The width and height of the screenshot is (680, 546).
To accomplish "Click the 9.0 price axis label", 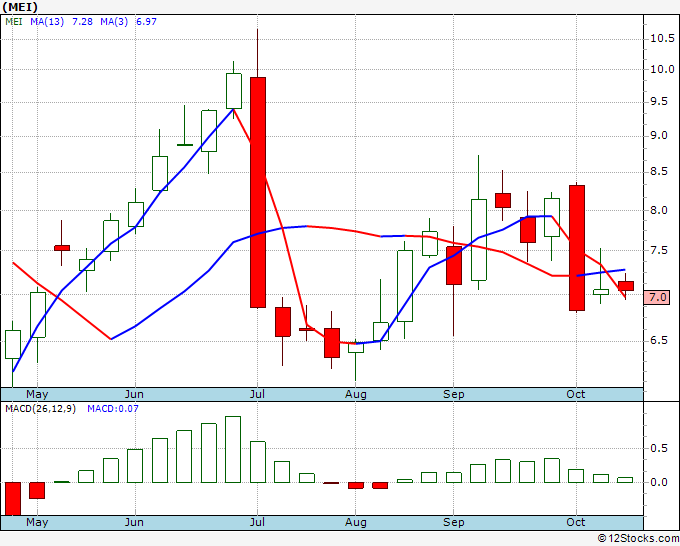I will click(659, 136).
